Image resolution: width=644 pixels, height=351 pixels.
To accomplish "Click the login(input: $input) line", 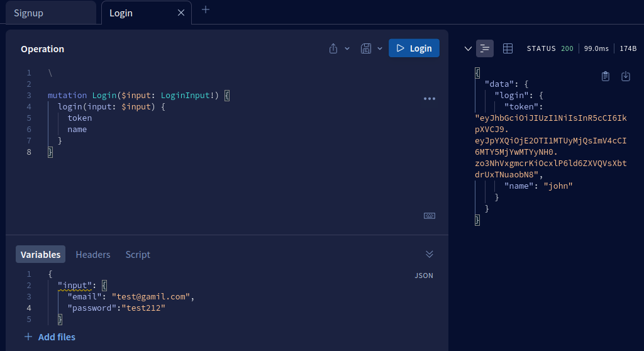I will tap(111, 106).
